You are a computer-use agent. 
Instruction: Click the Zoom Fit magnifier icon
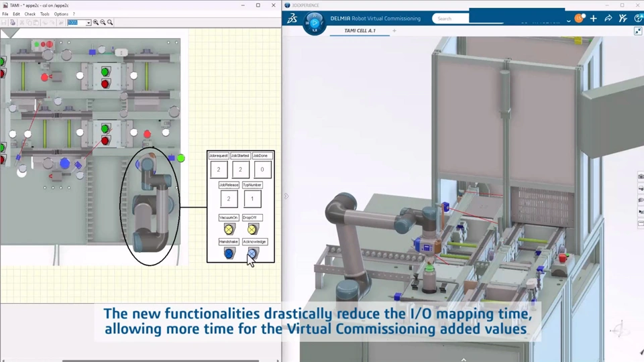point(109,23)
